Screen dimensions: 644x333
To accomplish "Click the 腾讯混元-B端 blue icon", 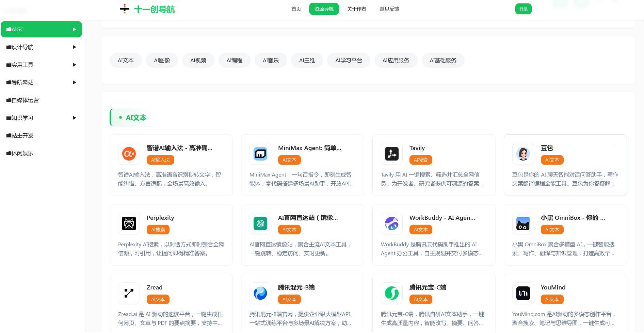I will 260,293.
